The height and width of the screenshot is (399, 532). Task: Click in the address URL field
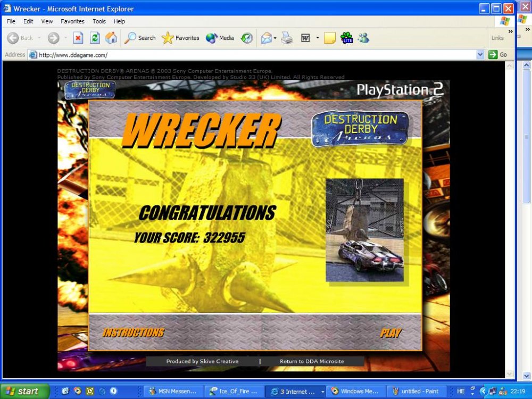[256, 55]
